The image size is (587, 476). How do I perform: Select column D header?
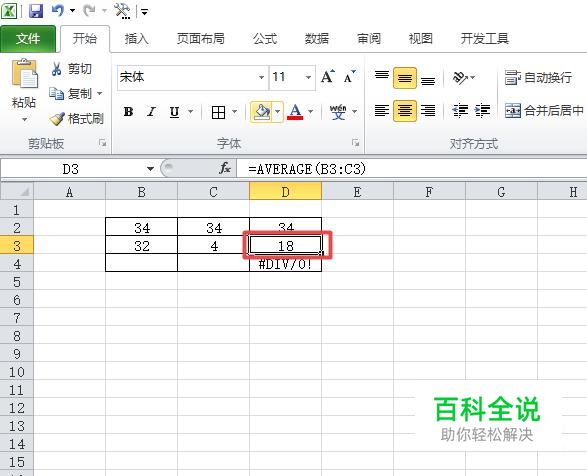pos(285,192)
